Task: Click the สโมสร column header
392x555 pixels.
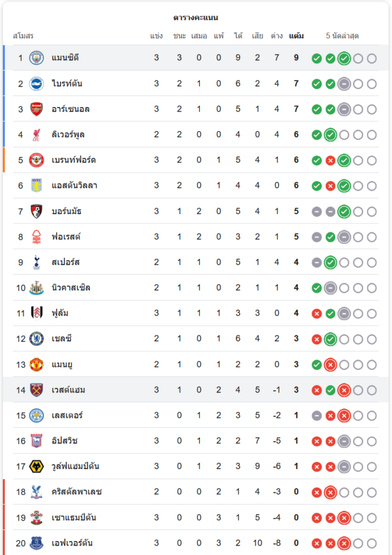Action: click(23, 36)
